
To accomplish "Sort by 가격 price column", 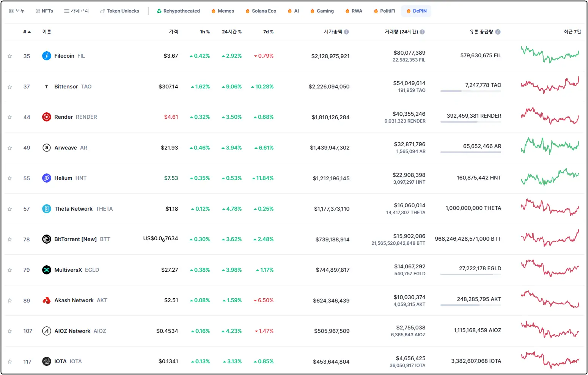I will [173, 32].
